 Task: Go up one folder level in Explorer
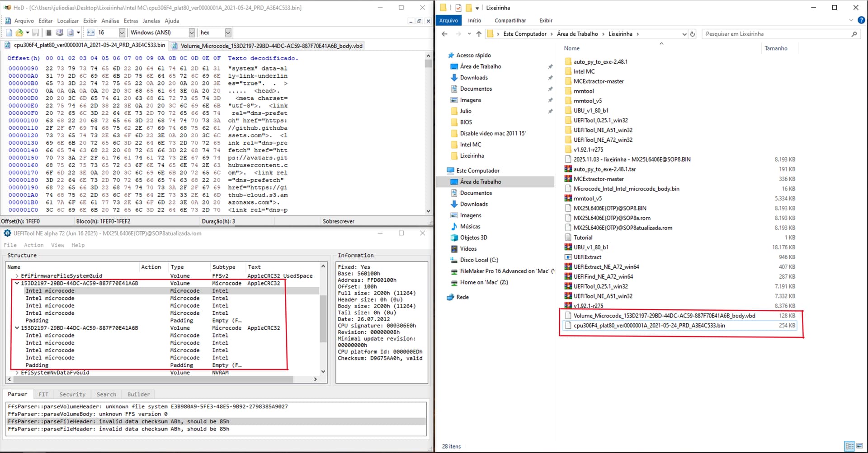pyautogui.click(x=479, y=34)
